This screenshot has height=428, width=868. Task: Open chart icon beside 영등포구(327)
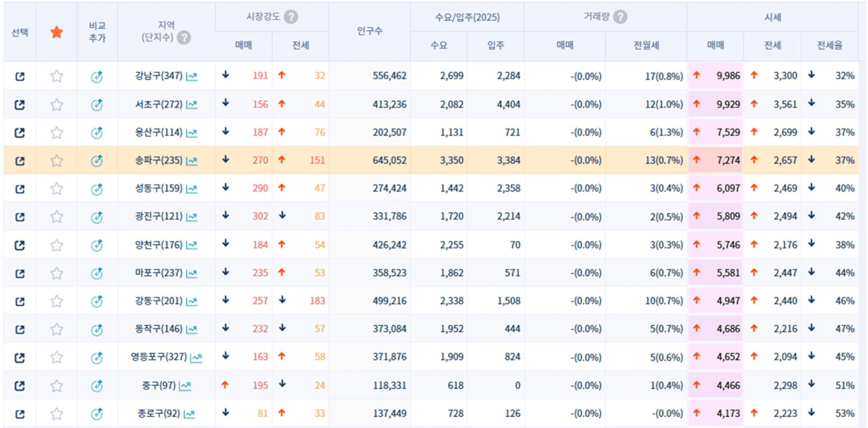[x=196, y=357]
